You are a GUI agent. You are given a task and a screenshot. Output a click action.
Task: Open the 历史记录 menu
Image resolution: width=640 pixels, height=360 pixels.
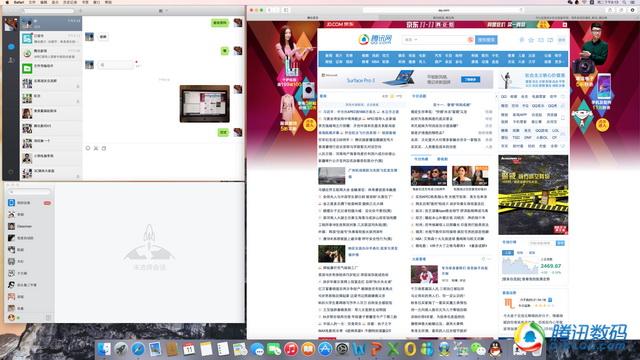70,2
